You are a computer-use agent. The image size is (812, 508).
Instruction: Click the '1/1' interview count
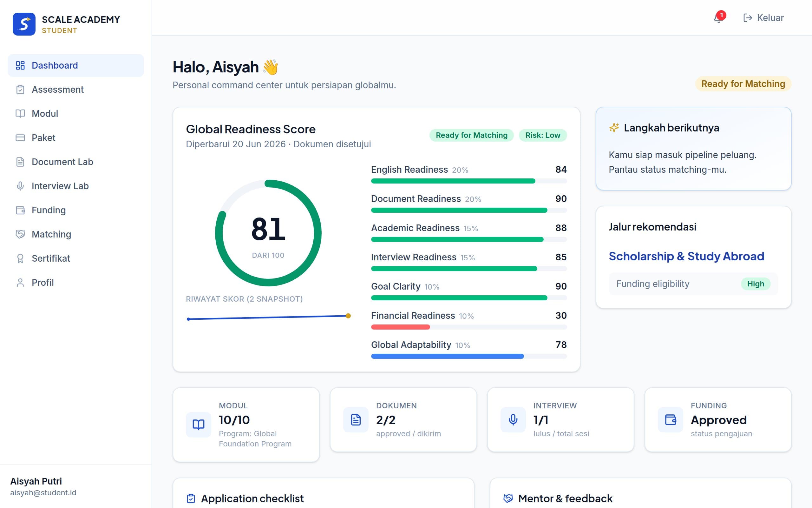[540, 420]
